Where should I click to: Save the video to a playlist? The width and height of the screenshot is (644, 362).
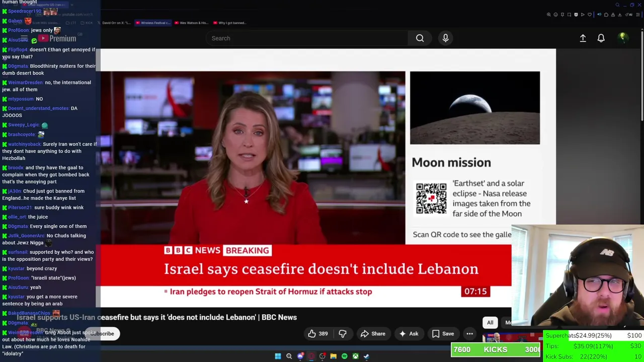443,333
